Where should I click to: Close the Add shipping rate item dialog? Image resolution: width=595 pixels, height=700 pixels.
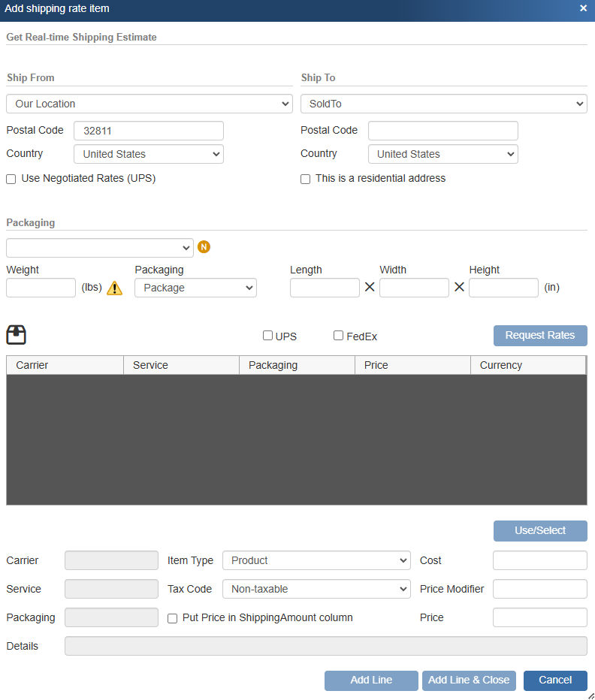(583, 8)
